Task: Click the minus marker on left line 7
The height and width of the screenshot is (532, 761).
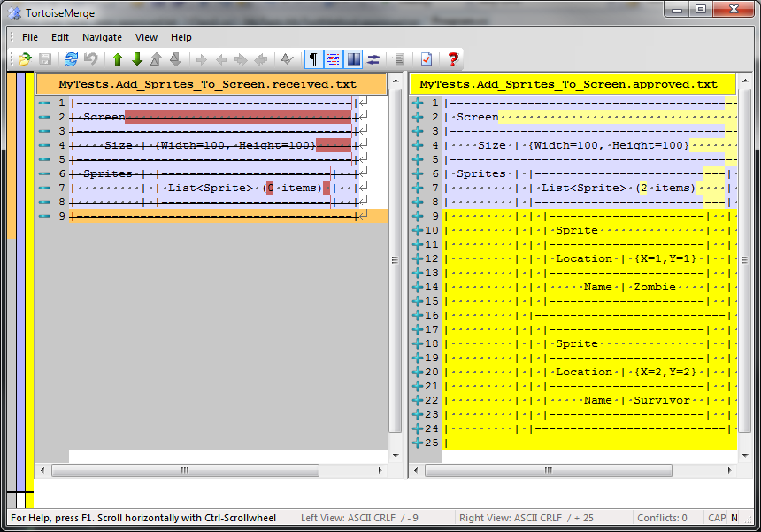Action: point(44,188)
